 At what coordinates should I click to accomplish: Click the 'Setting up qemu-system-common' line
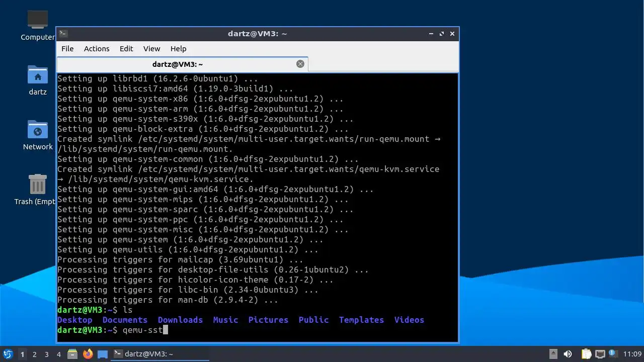[x=208, y=159]
